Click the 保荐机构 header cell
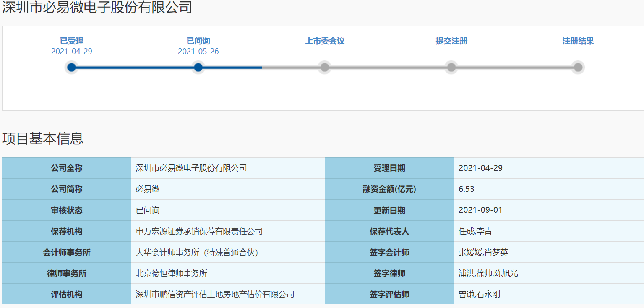 click(67, 231)
